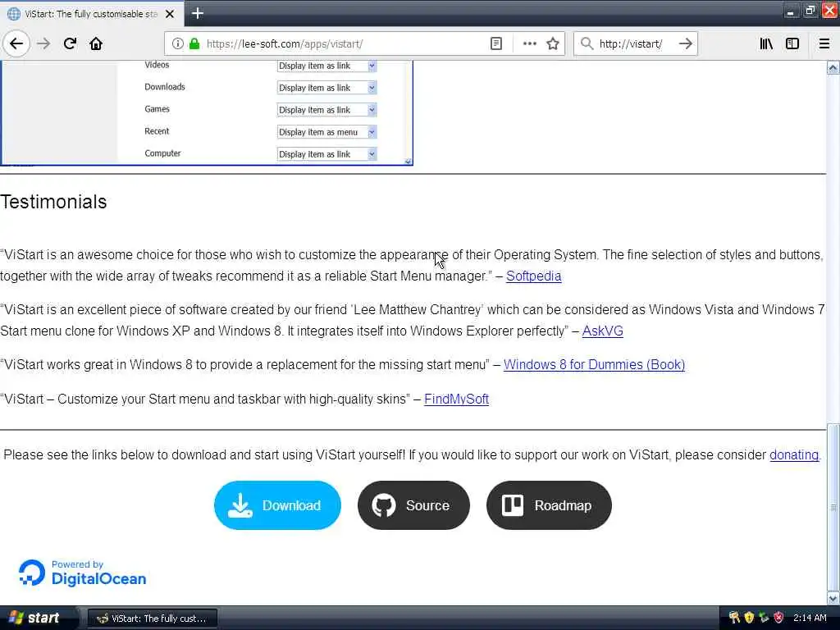
Task: Open page actions three-dot menu
Action: point(529,43)
